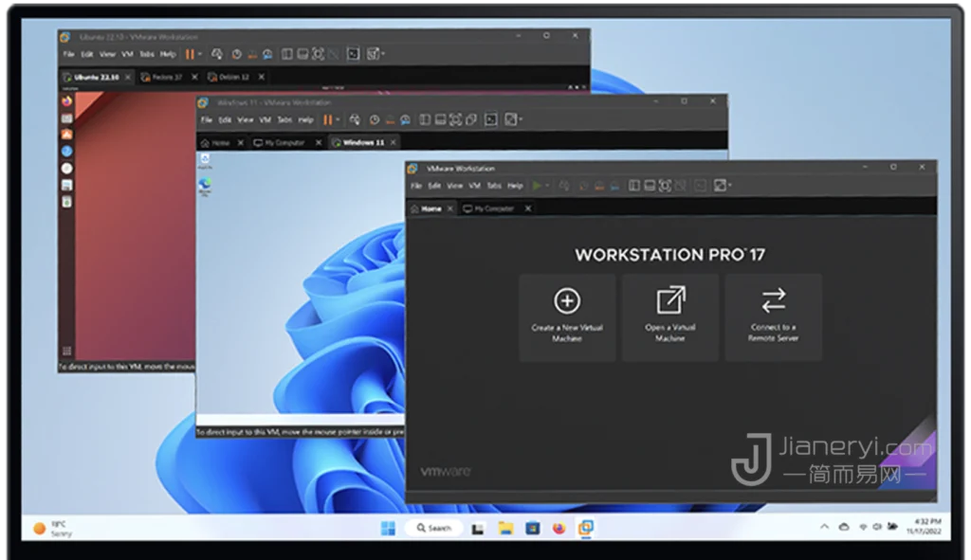Screen dimensions: 971x560
Task: Take snapshot clock icon in Ubuntu 22.10 window
Action: point(236,54)
